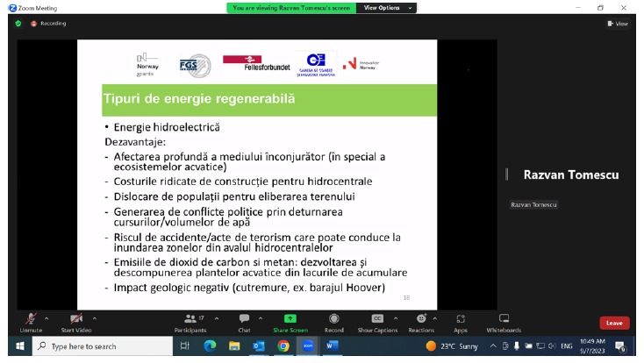
Task: Expand audio options arrow next to Unmute
Action: (47, 317)
